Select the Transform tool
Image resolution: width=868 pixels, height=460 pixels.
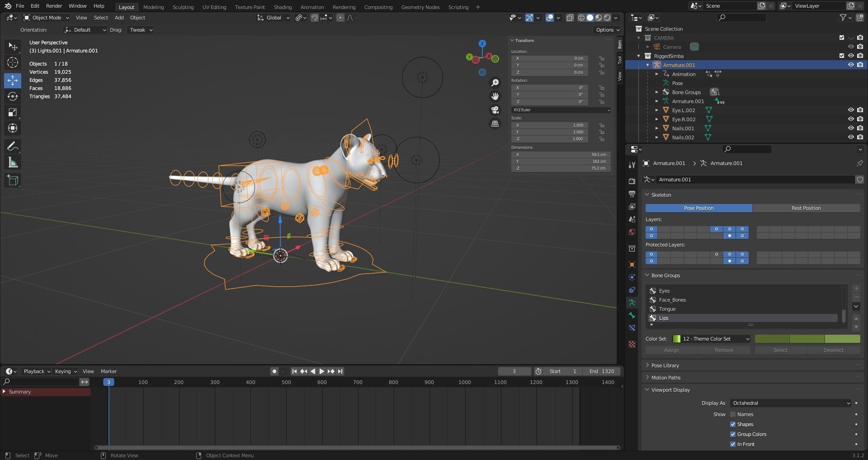tap(13, 128)
